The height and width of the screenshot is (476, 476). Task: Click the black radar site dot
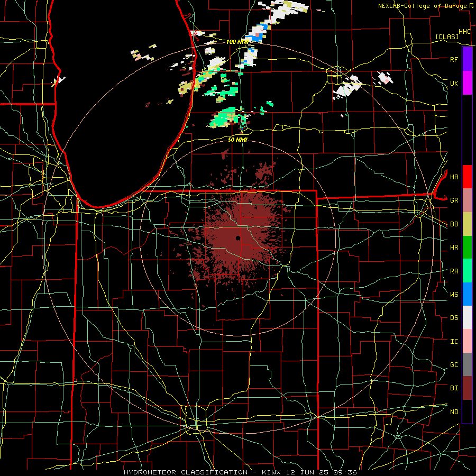(x=238, y=237)
